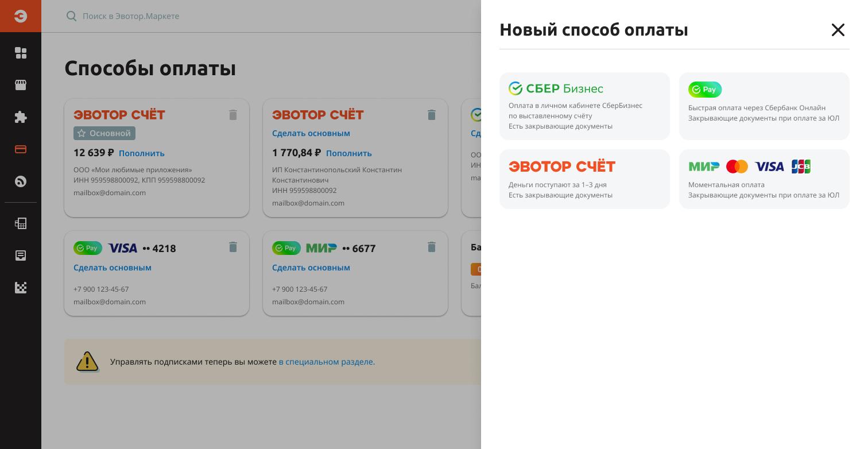
Task: Open the receipt document icon in sidebar
Action: click(x=21, y=256)
